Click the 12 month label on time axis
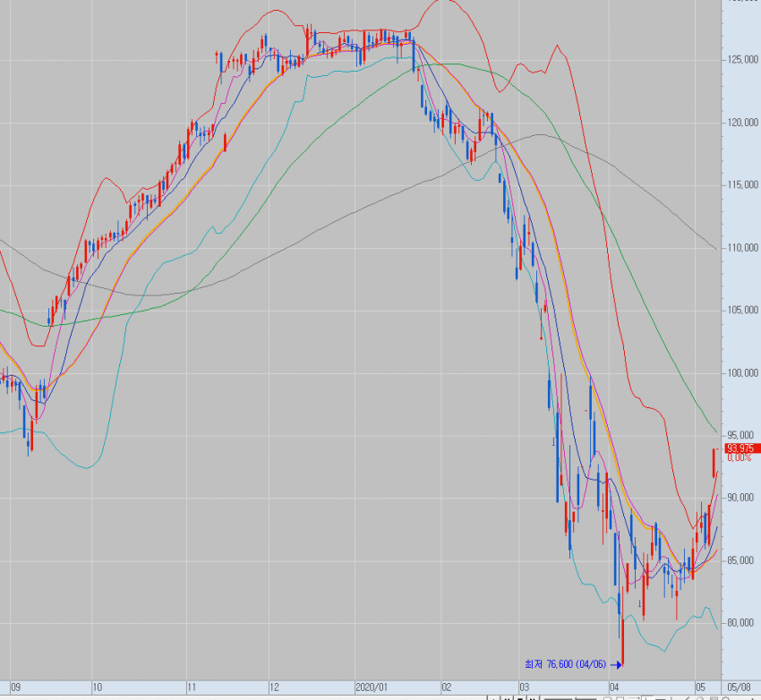 click(x=275, y=687)
